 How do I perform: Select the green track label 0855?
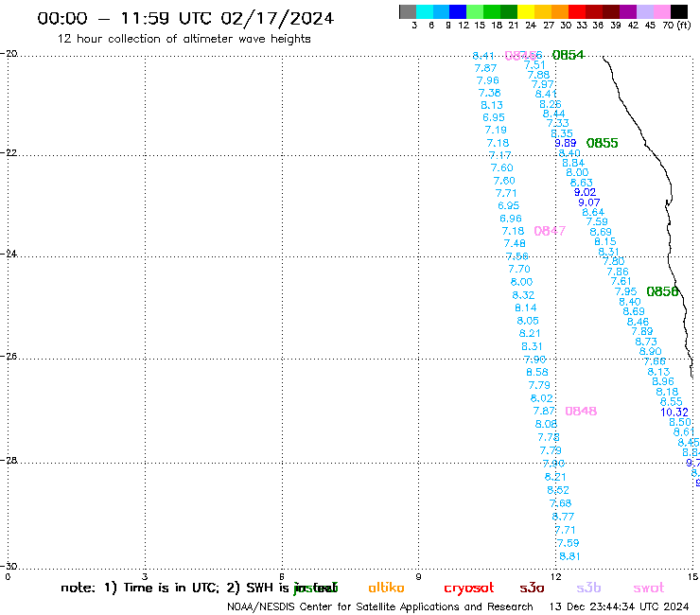pyautogui.click(x=602, y=143)
